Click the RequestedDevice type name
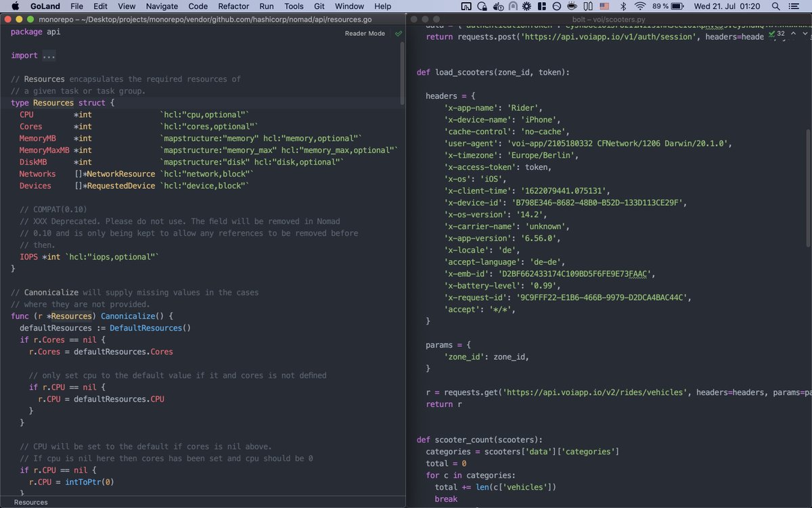This screenshot has height=508, width=812. click(x=121, y=186)
